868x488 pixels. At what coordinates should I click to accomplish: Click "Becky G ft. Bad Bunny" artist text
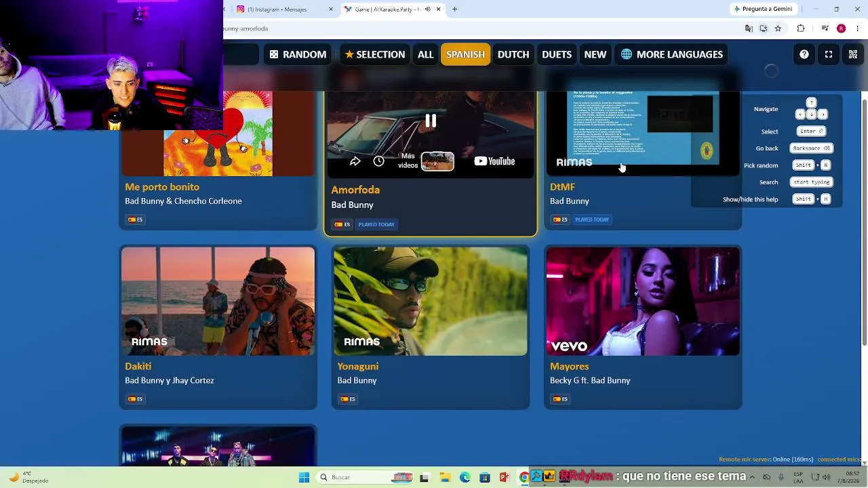point(590,380)
